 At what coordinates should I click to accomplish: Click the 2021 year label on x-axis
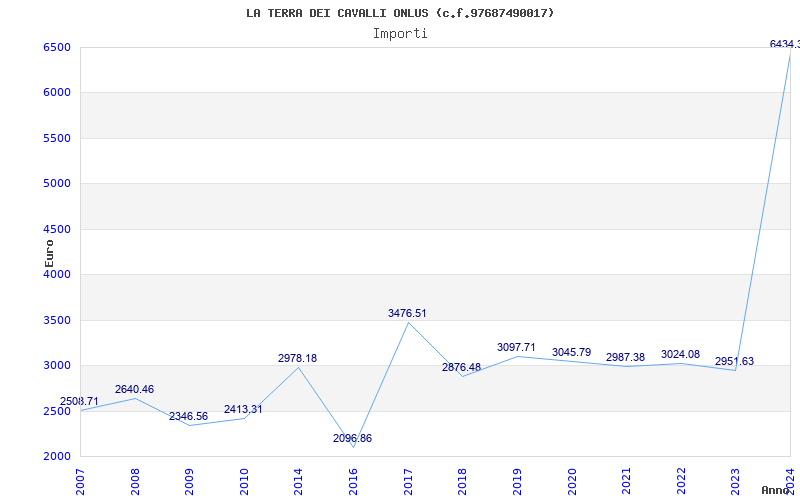pos(627,482)
